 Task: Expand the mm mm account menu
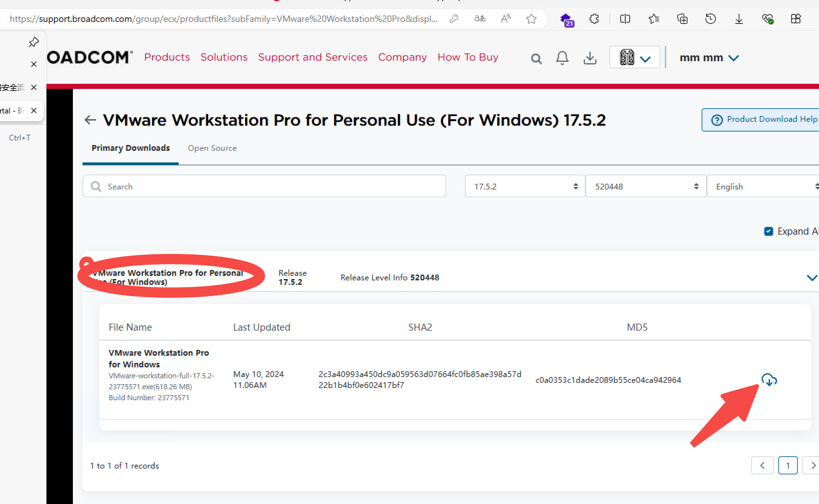point(709,58)
